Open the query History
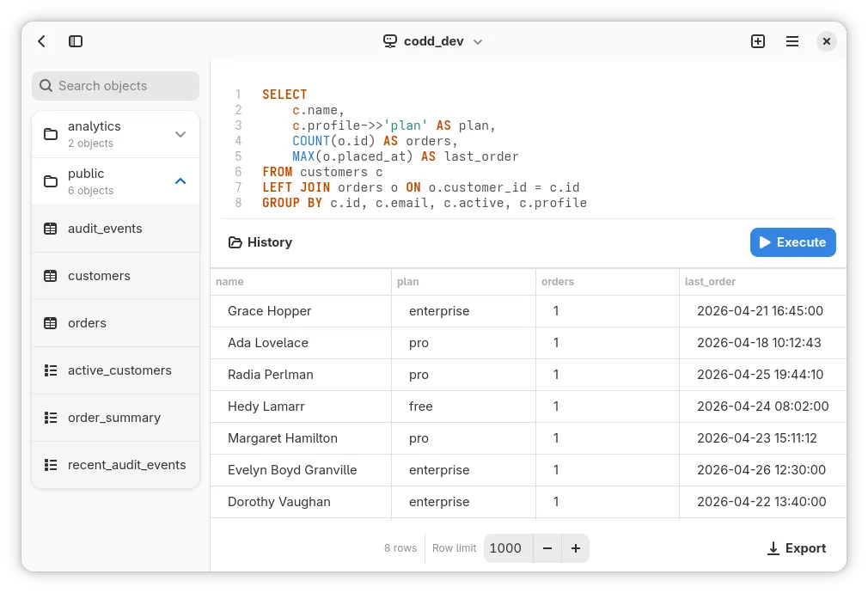 [260, 242]
